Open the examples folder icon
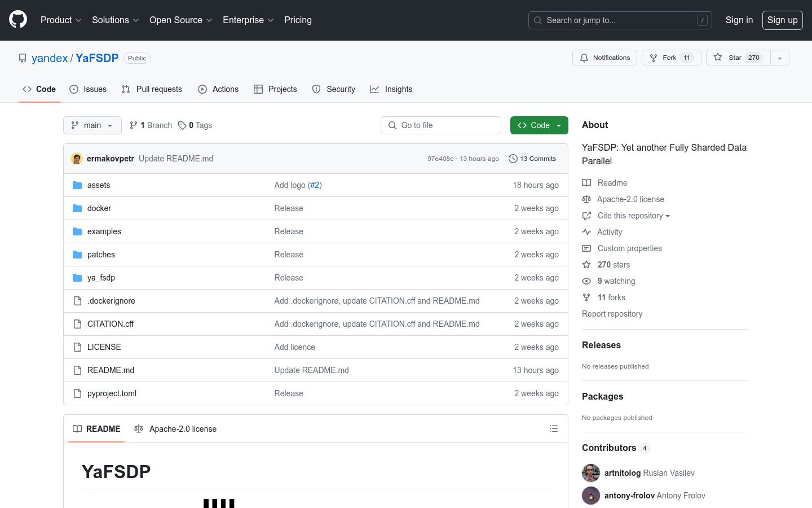 click(x=77, y=231)
